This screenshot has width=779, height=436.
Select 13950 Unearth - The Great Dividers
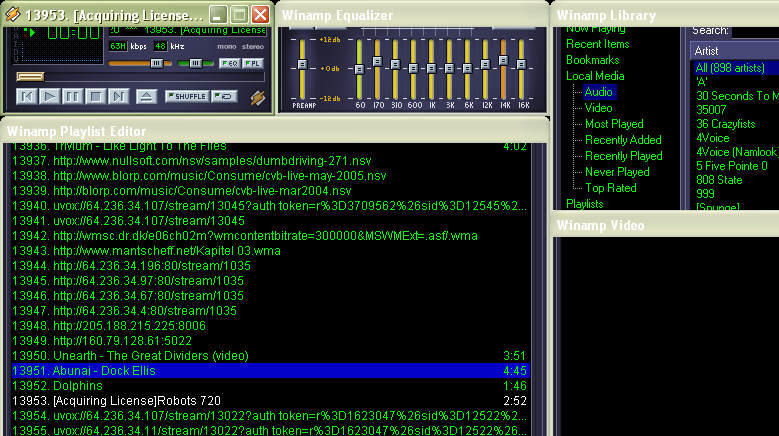tap(270, 356)
